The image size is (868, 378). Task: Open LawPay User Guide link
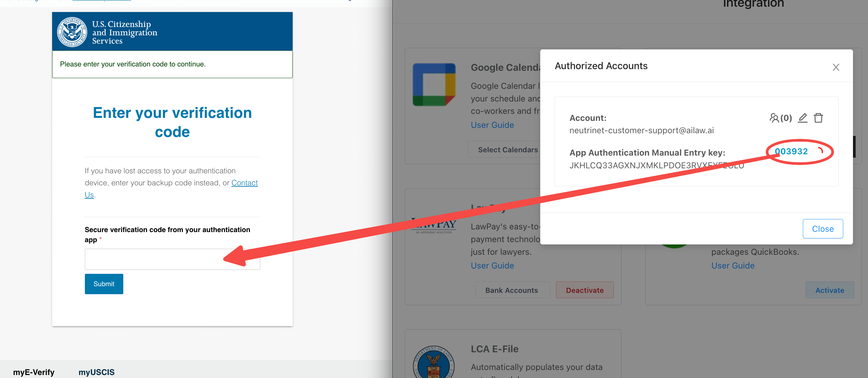coord(492,265)
